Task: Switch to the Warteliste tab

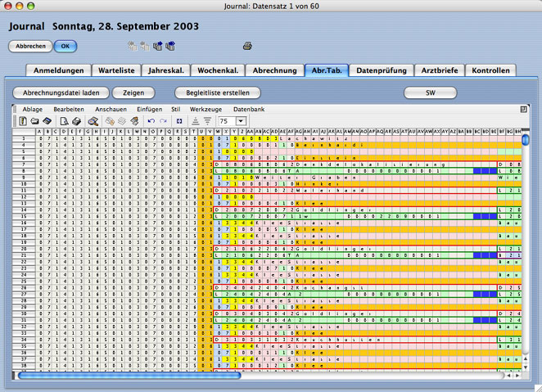Action: click(x=116, y=70)
